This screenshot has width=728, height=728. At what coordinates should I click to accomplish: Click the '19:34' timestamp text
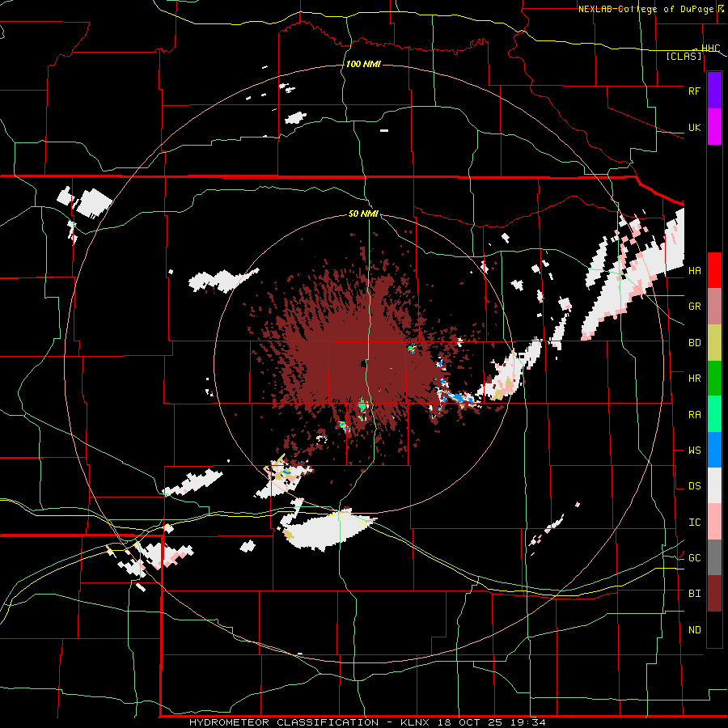point(530,722)
